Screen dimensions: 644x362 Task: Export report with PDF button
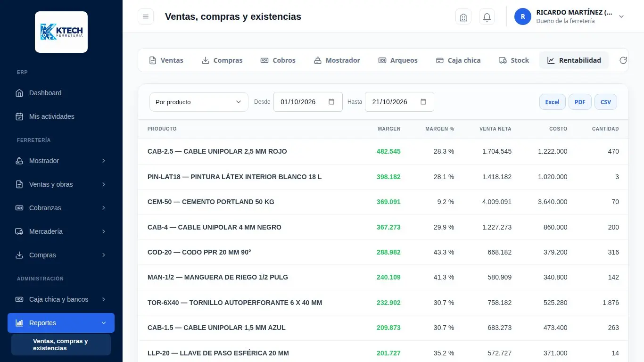coord(580,102)
